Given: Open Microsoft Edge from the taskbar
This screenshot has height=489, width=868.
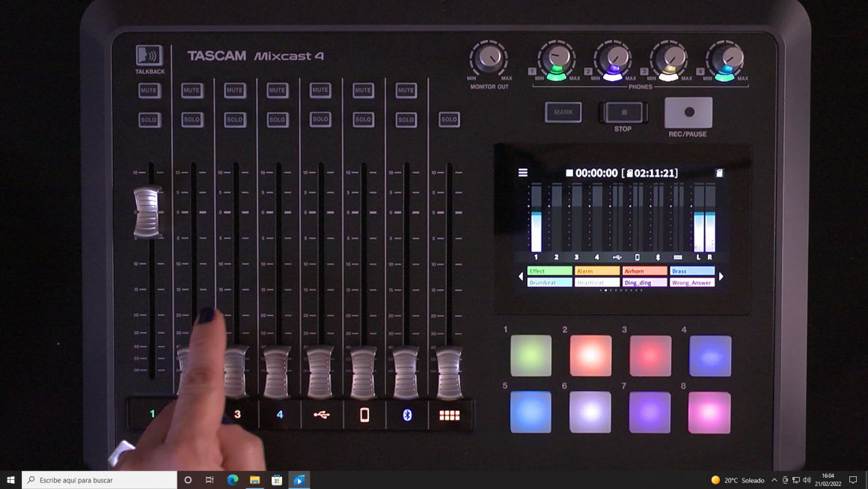Looking at the screenshot, I should [233, 480].
